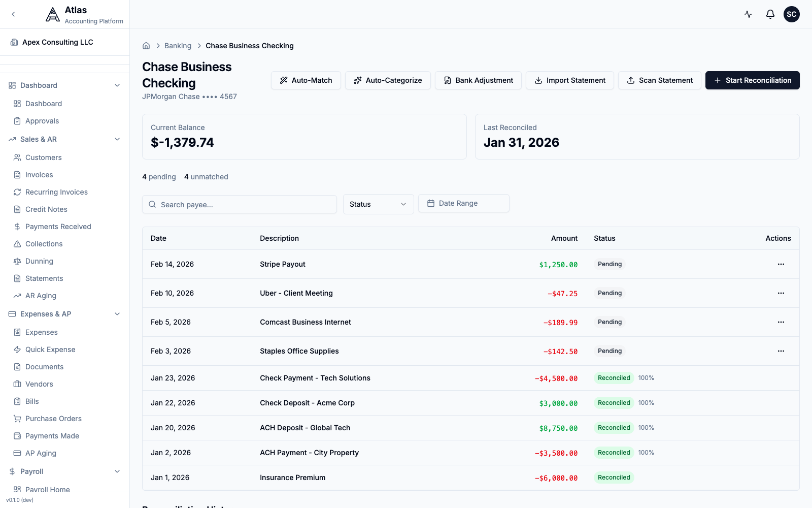Viewport: 812px width, 508px height.
Task: Collapse Dashboard section chevron
Action: click(x=117, y=85)
